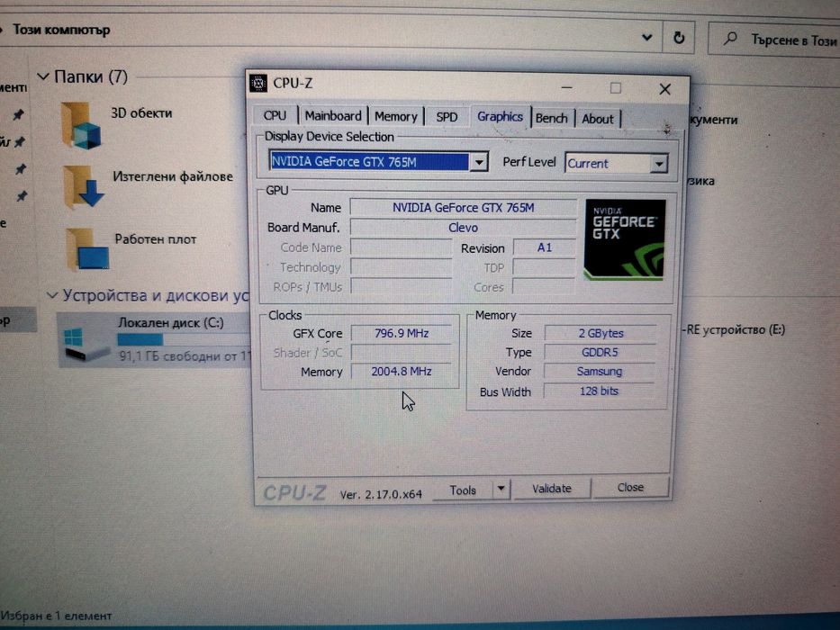Click memory Size value 2 GBytes
Image resolution: width=840 pixels, height=630 pixels.
[601, 333]
